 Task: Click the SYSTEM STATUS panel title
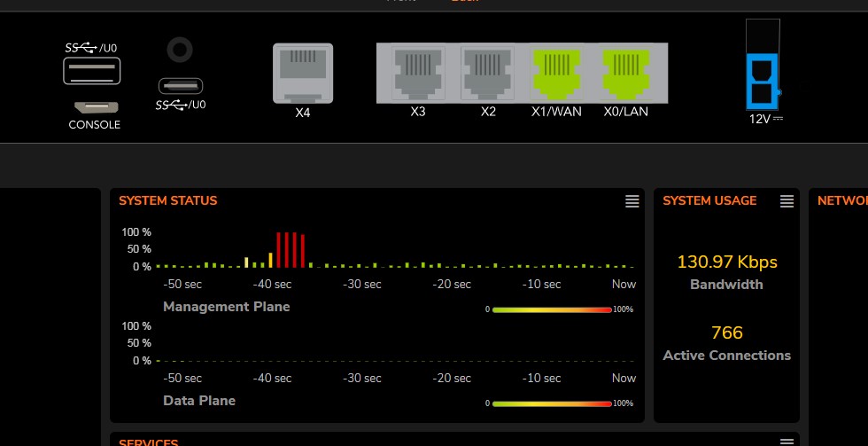tap(167, 200)
